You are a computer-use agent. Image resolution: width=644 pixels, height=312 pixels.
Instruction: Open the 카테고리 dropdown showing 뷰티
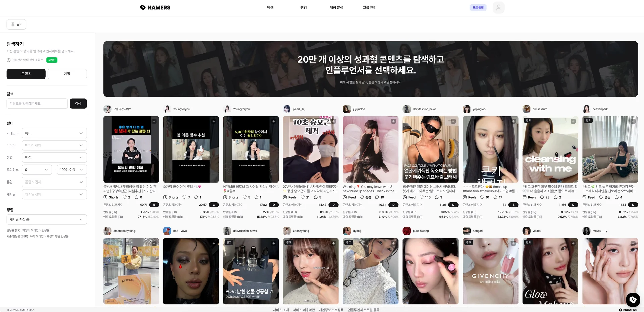coord(54,133)
